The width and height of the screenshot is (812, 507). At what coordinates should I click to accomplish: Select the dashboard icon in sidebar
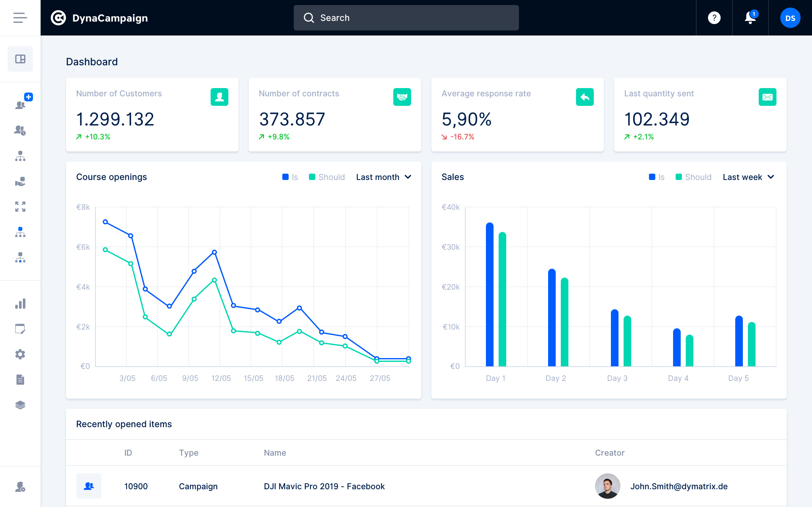pyautogui.click(x=20, y=59)
